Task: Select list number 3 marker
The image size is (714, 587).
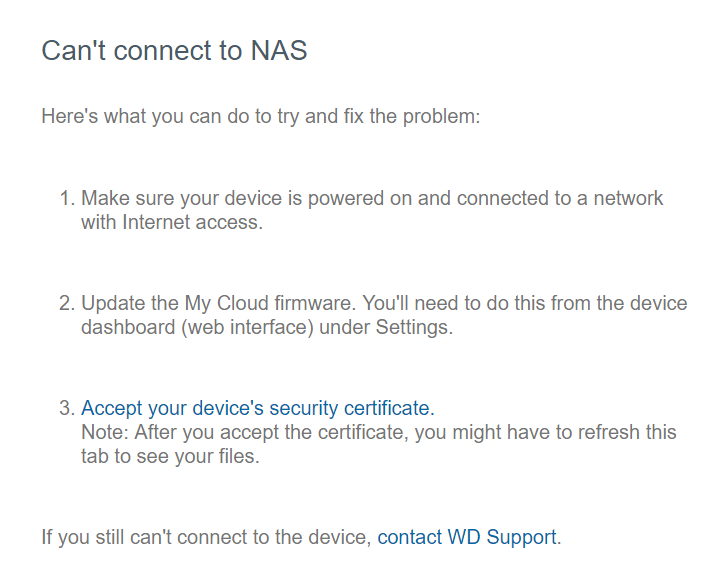Action: click(x=67, y=408)
